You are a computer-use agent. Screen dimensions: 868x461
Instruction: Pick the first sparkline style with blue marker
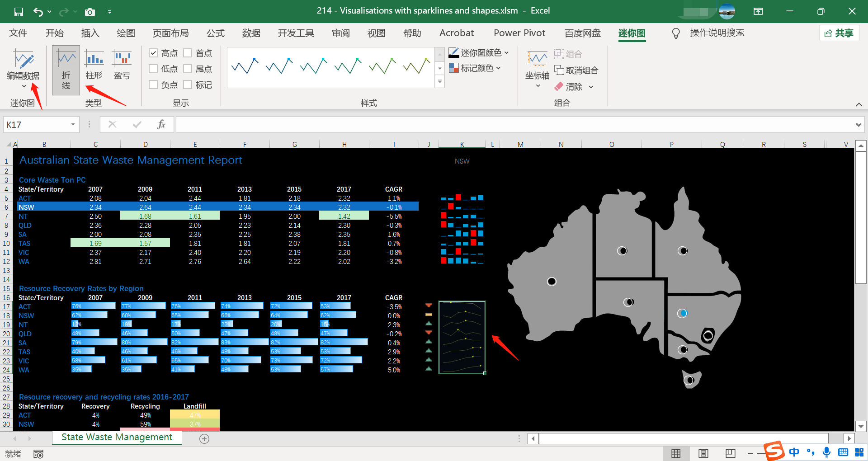(245, 66)
